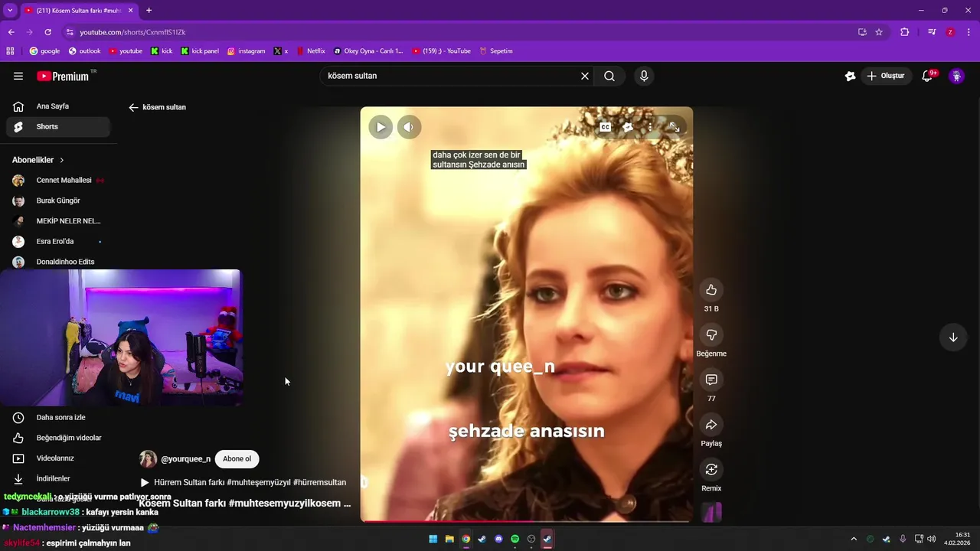Open File Explorer from taskbar
The width and height of the screenshot is (980, 551).
click(x=449, y=539)
